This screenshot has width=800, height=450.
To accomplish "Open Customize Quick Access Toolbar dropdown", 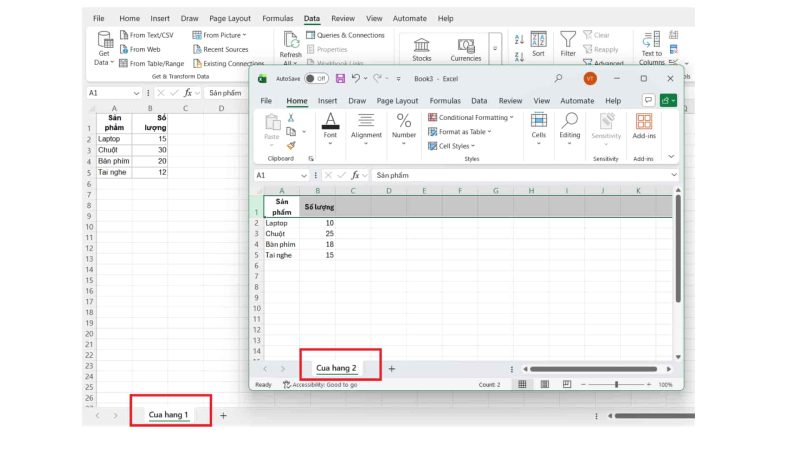I will pyautogui.click(x=398, y=79).
